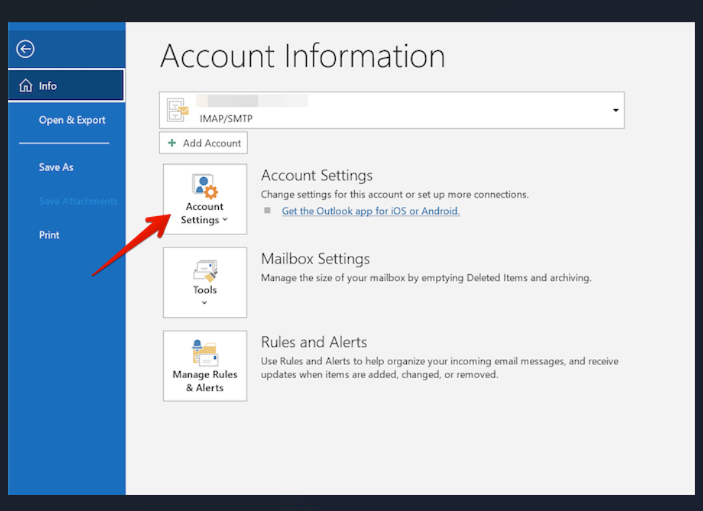
Task: Click the back arrow circle icon
Action: (25, 49)
